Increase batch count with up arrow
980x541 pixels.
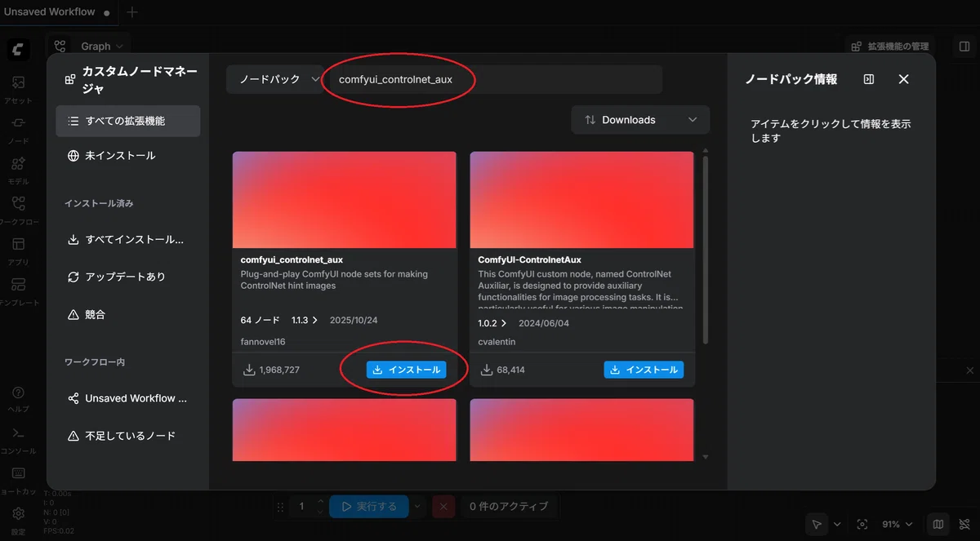(x=321, y=501)
